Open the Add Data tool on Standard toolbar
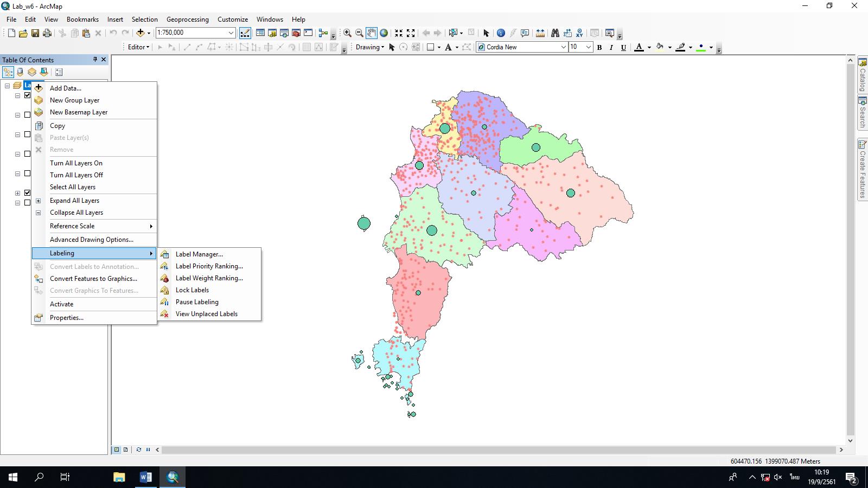868x488 pixels. [x=141, y=33]
